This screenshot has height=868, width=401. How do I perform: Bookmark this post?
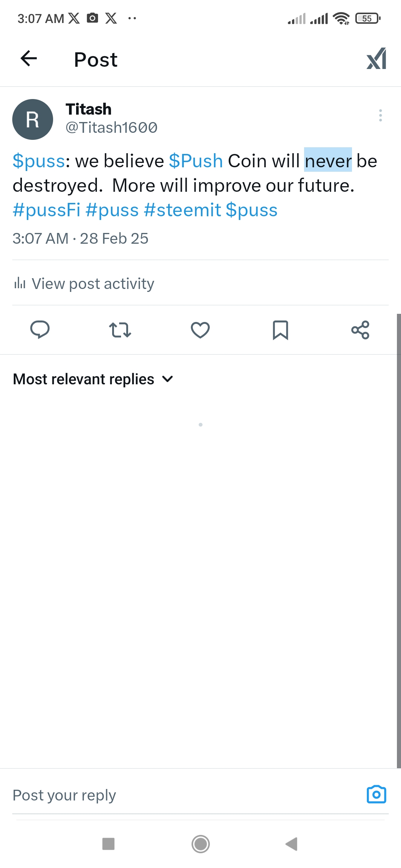pos(280,330)
